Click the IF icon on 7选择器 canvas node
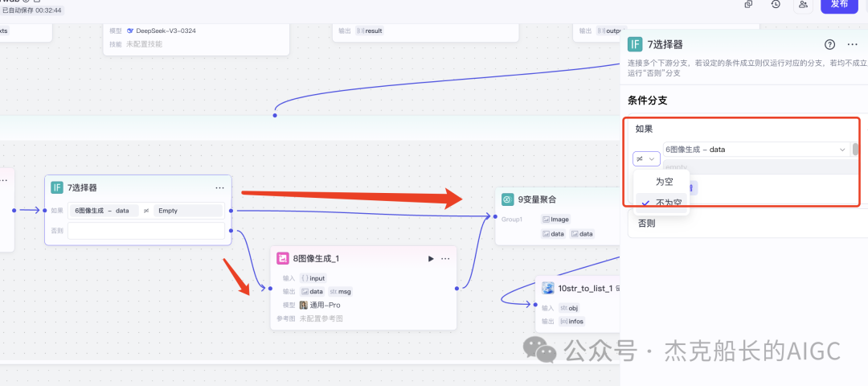Screen dimensions: 868x386 pyautogui.click(x=57, y=187)
